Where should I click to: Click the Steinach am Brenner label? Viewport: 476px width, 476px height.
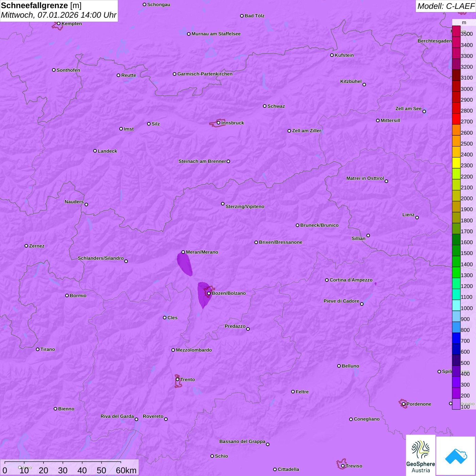202,161
